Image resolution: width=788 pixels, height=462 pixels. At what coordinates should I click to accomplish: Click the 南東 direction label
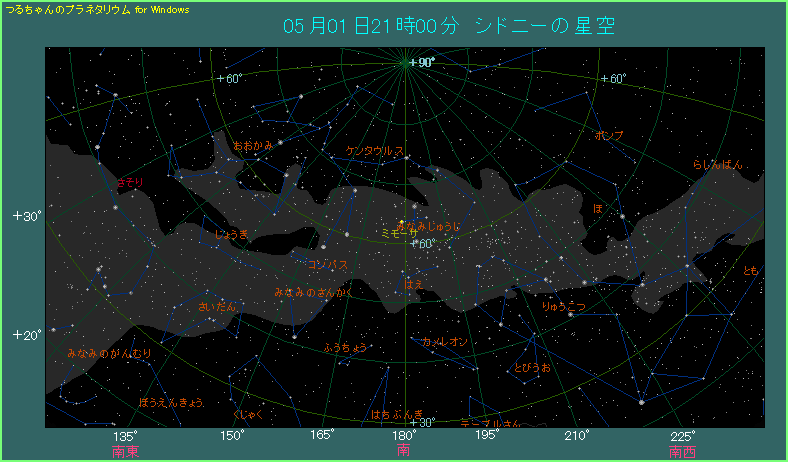tap(126, 452)
